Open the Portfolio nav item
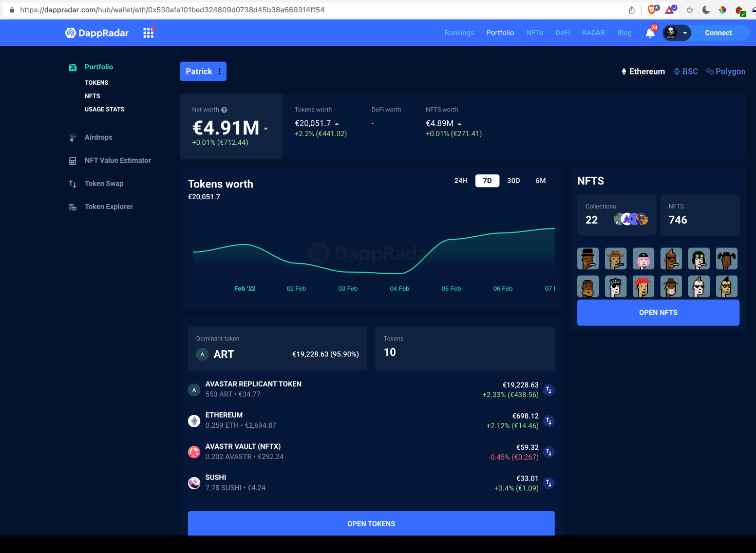756x553 pixels. click(500, 33)
